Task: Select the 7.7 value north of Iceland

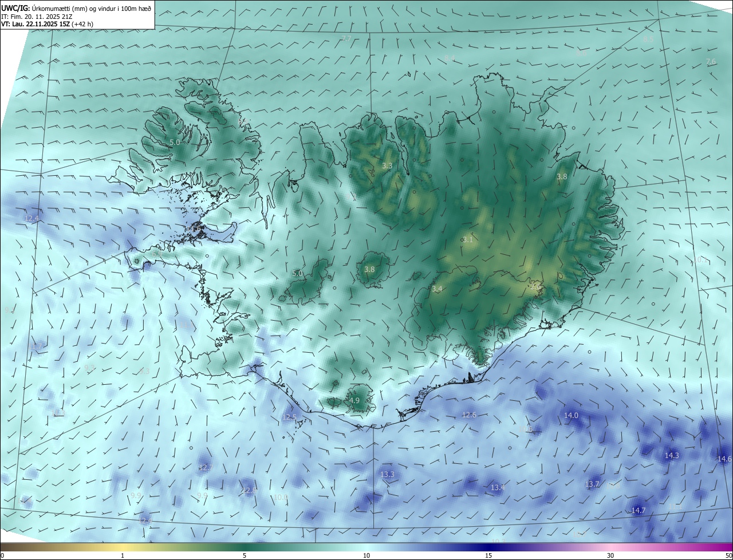Action: click(x=346, y=39)
